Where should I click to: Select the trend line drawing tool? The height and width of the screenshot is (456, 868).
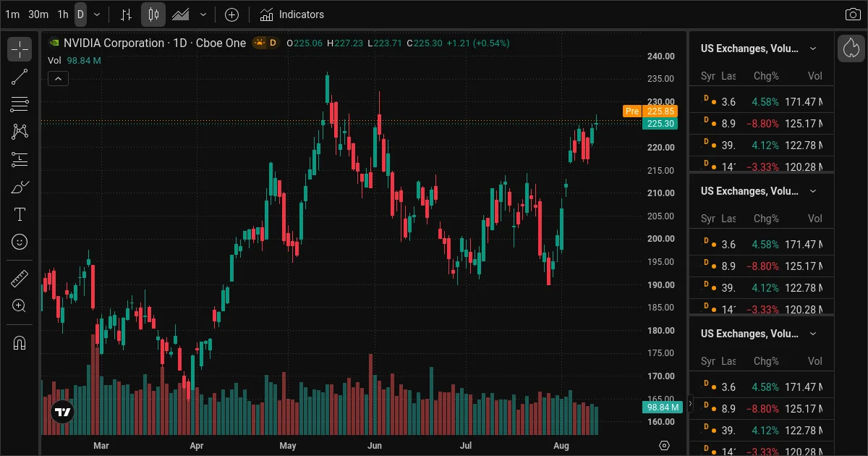tap(20, 77)
